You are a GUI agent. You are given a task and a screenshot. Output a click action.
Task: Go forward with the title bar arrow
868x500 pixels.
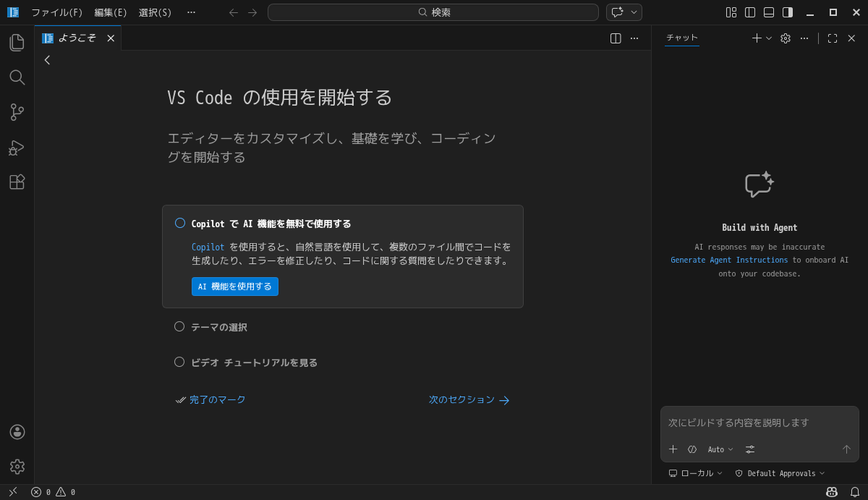252,12
